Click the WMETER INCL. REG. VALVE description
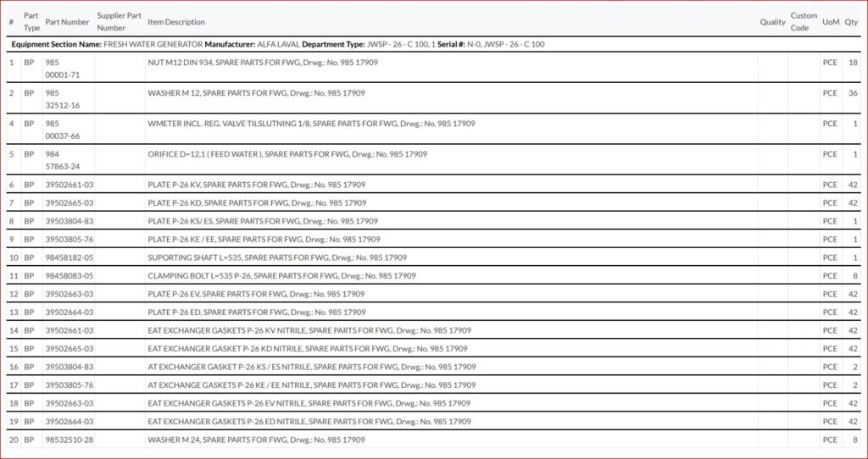This screenshot has height=459, width=868. click(311, 124)
